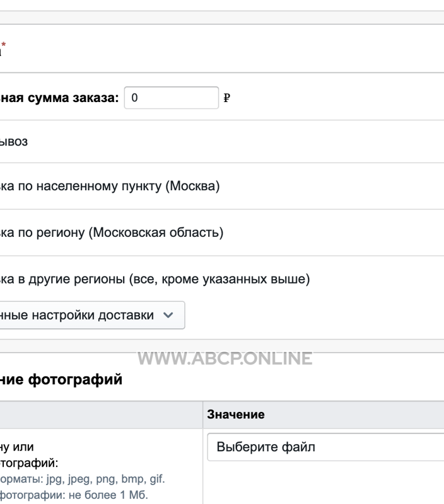Click the Значение column header
The image size is (444, 504).
(x=236, y=415)
